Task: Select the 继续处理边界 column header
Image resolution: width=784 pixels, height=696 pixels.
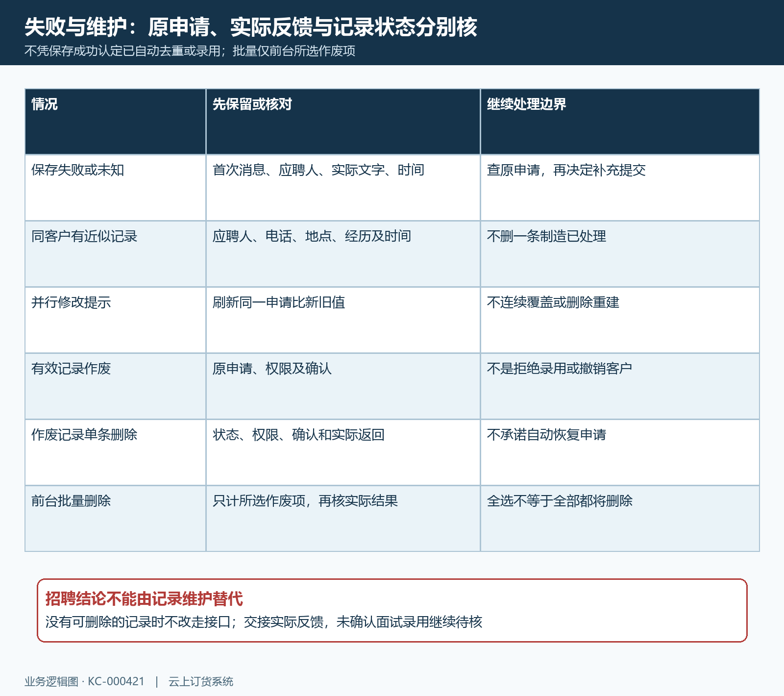Action: pos(620,122)
